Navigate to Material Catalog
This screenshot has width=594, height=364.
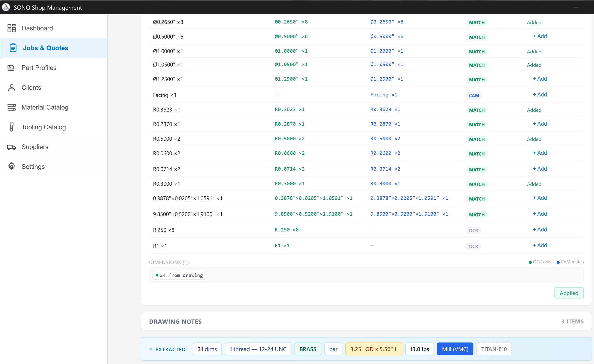pos(54,107)
